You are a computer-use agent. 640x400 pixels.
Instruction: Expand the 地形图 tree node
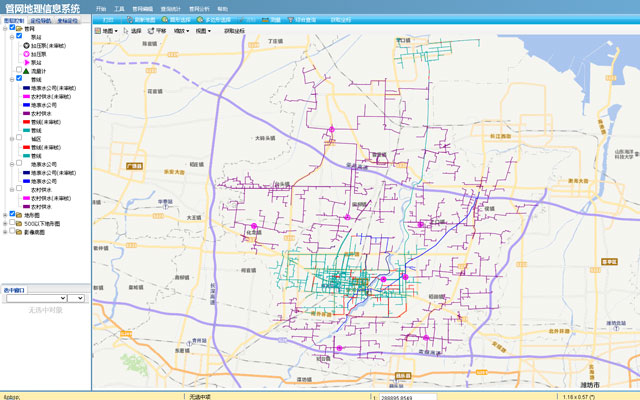[x=6, y=214]
